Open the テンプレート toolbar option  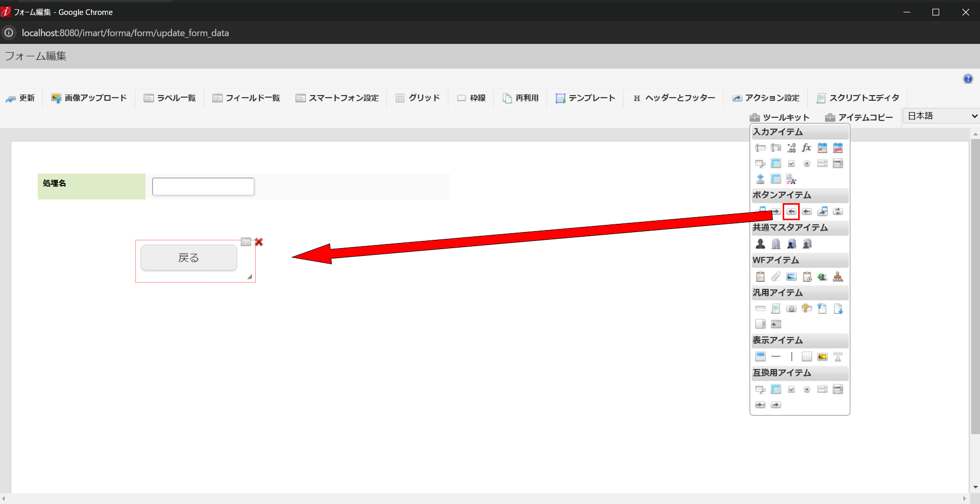(x=586, y=98)
